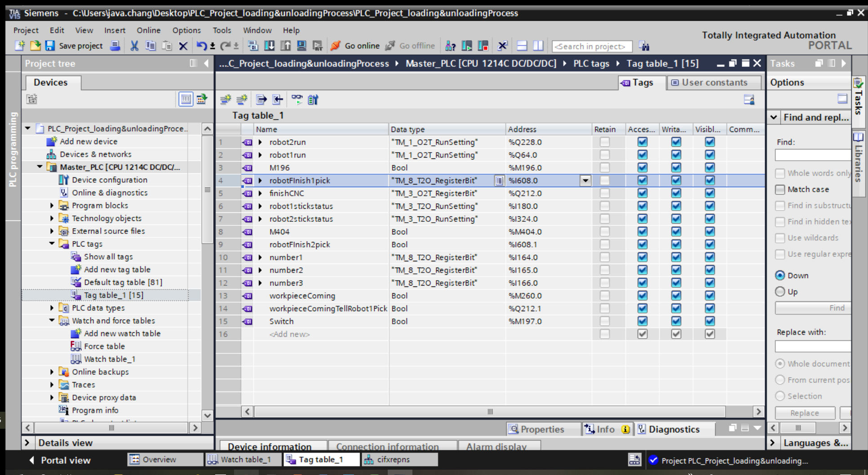This screenshot has width=868, height=475.
Task: Expand Details view panel
Action: tap(27, 443)
